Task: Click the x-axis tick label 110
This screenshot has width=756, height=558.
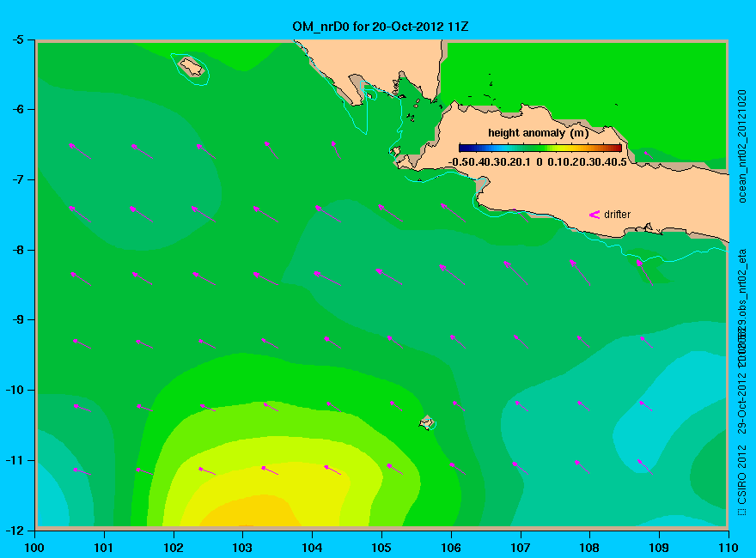Action: pyautogui.click(x=729, y=548)
